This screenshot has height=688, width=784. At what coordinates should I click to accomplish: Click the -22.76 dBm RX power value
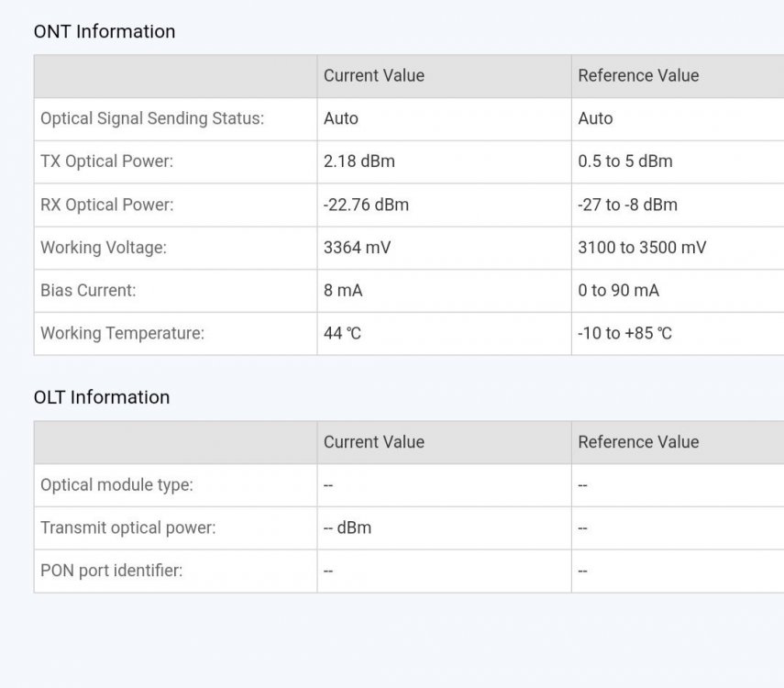coord(366,205)
